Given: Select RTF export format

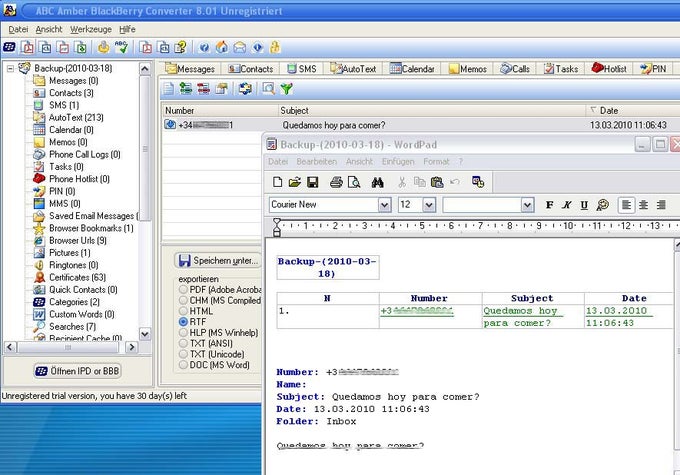Looking at the screenshot, I should click(193, 322).
